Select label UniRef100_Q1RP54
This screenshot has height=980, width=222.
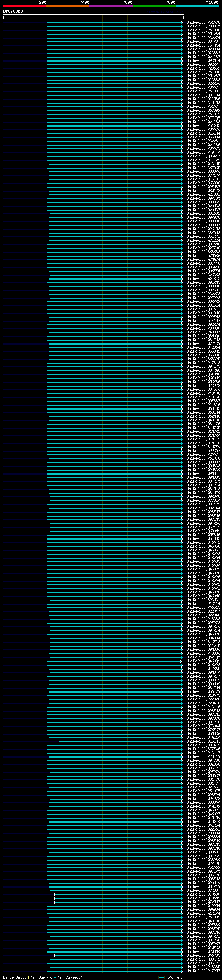203,906
